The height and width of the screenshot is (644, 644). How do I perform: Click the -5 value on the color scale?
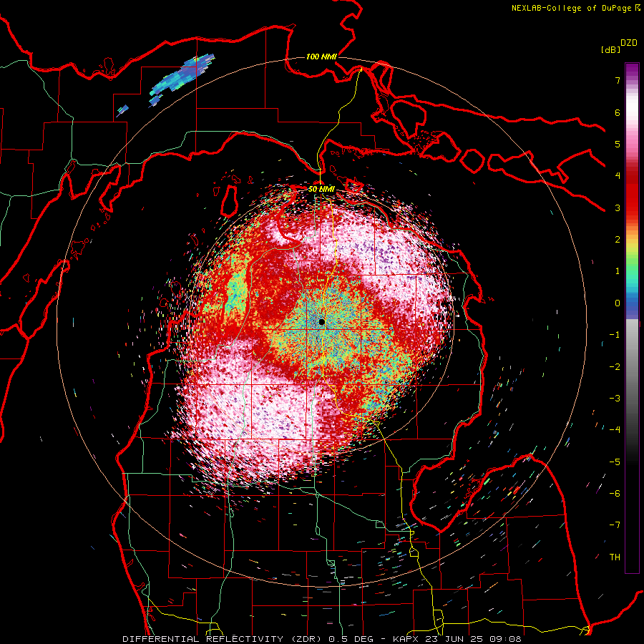615,462
